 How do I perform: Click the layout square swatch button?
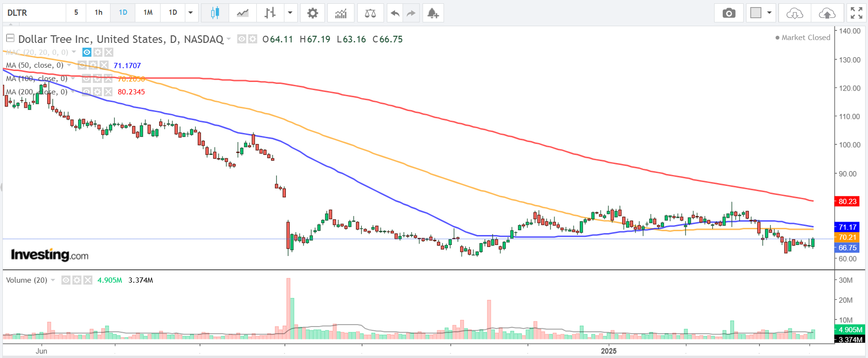[756, 13]
